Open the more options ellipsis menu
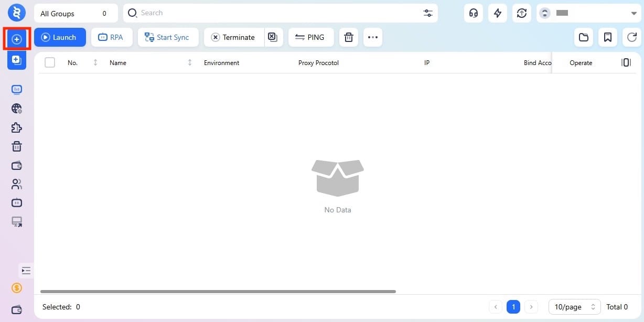 [x=372, y=37]
